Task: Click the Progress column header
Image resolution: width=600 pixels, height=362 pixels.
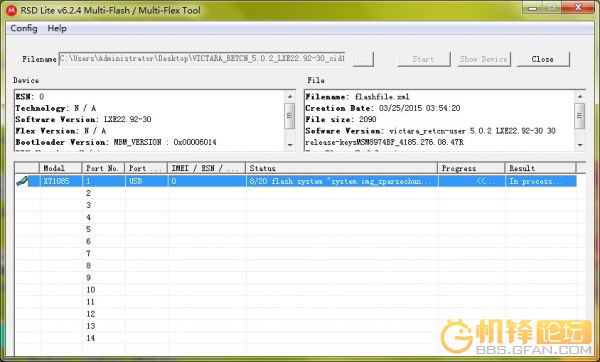Action: (x=471, y=168)
